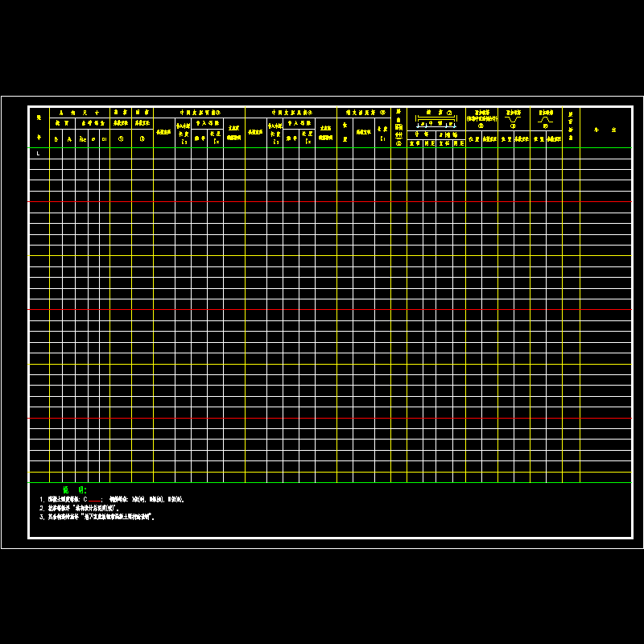Click the circled number ① in header
The width and height of the screenshot is (644, 644).
coord(121,138)
